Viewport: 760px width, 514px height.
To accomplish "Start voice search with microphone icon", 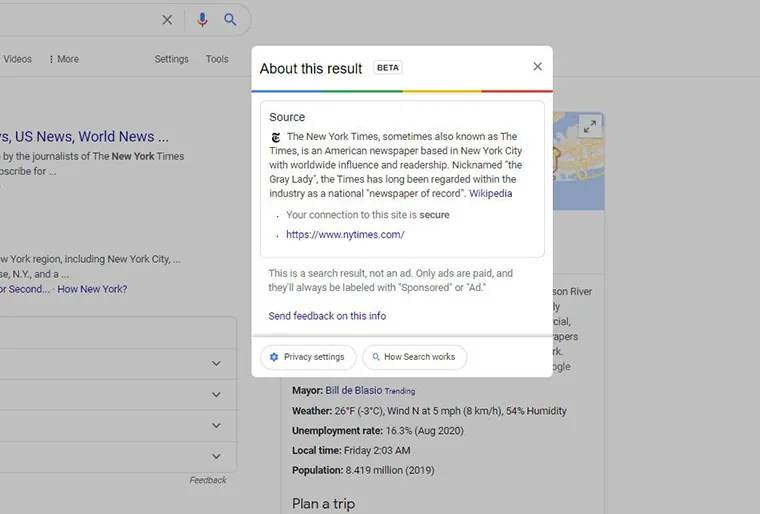I will point(203,20).
